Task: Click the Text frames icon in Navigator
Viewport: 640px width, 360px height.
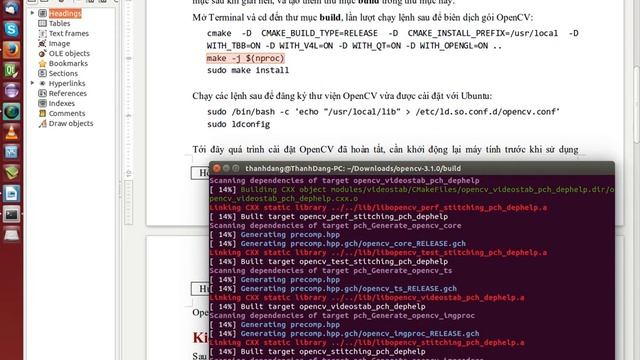Action: [x=42, y=33]
